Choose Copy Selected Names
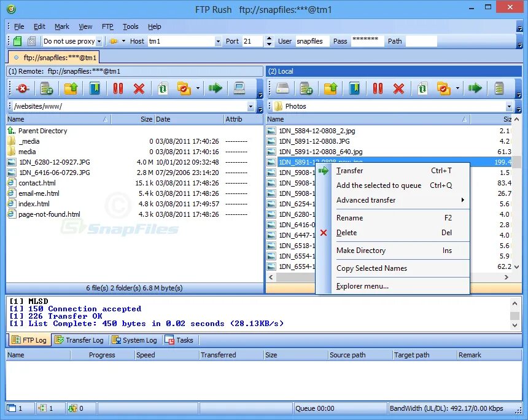This screenshot has width=528, height=420. (394, 268)
